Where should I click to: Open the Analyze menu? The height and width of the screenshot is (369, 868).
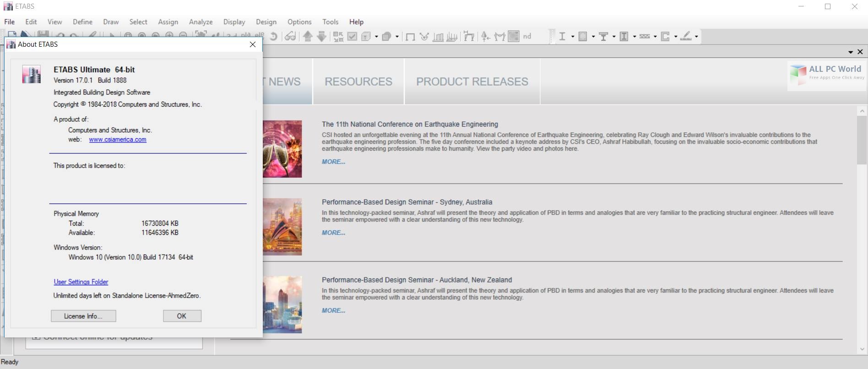pyautogui.click(x=201, y=22)
